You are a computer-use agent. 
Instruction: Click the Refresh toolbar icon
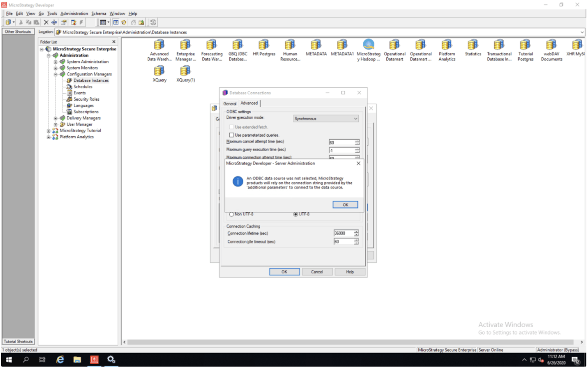coord(153,22)
